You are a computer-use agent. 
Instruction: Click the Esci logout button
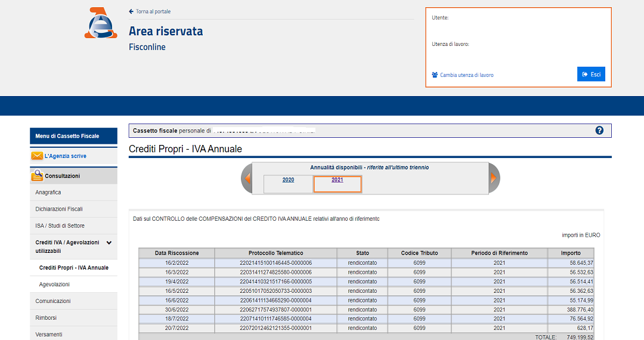(591, 75)
